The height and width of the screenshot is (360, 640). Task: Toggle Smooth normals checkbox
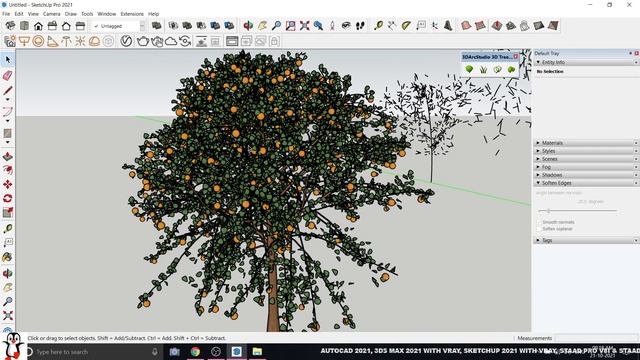pyautogui.click(x=539, y=222)
